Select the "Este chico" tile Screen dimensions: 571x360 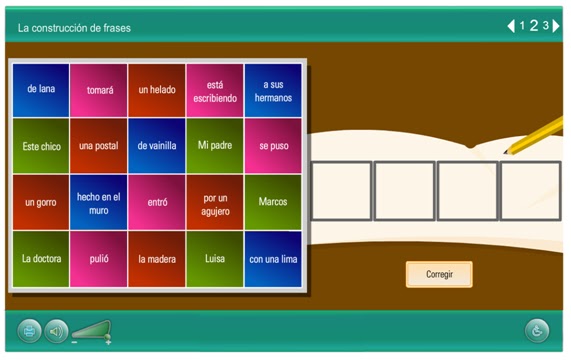(41, 146)
